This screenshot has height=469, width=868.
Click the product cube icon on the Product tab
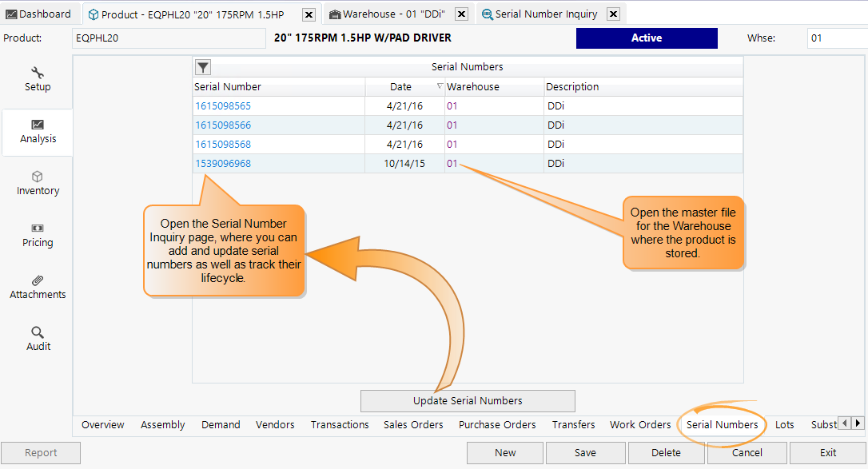point(92,14)
